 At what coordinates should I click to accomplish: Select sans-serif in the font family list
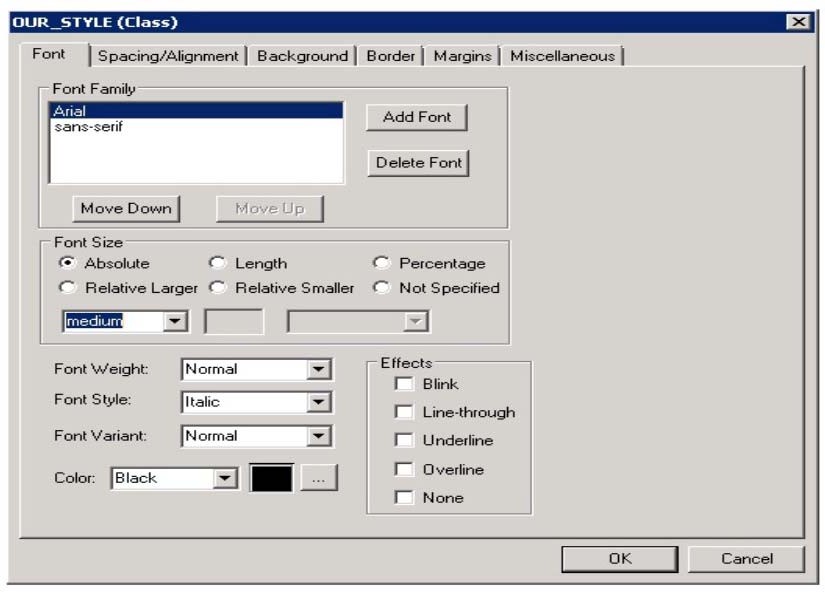pos(89,127)
